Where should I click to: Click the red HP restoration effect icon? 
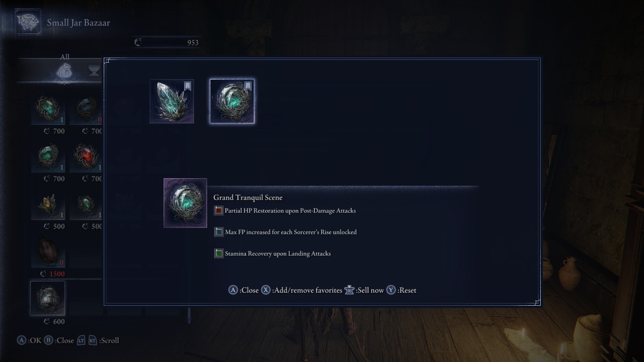pos(219,210)
